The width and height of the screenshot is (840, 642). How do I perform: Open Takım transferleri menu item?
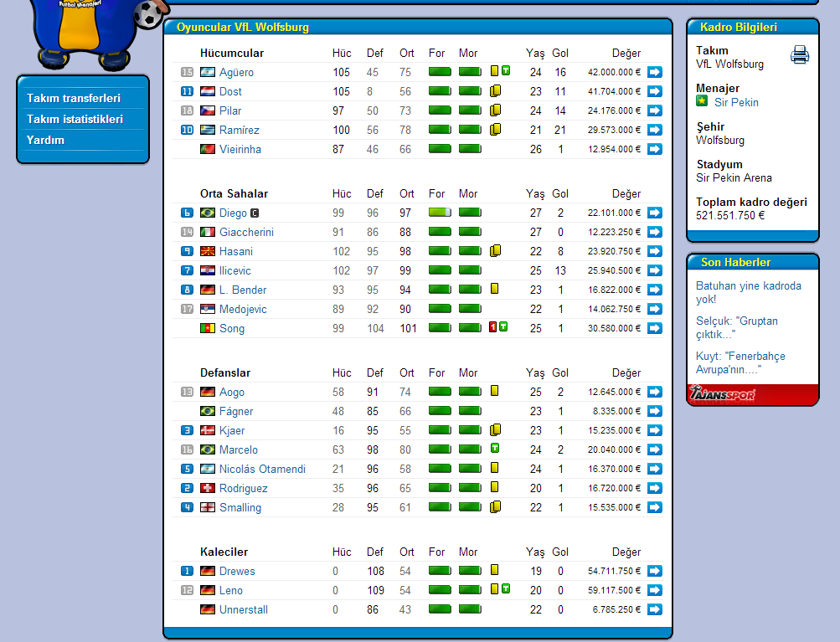(74, 99)
